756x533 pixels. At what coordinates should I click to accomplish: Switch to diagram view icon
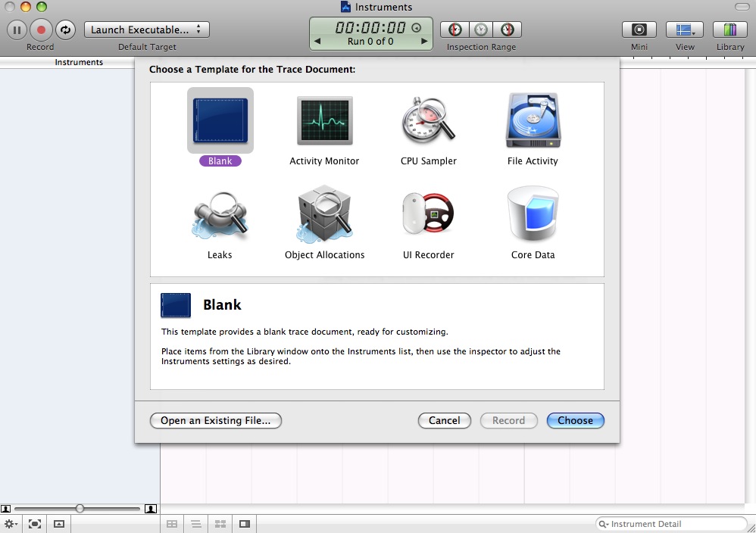tap(220, 524)
